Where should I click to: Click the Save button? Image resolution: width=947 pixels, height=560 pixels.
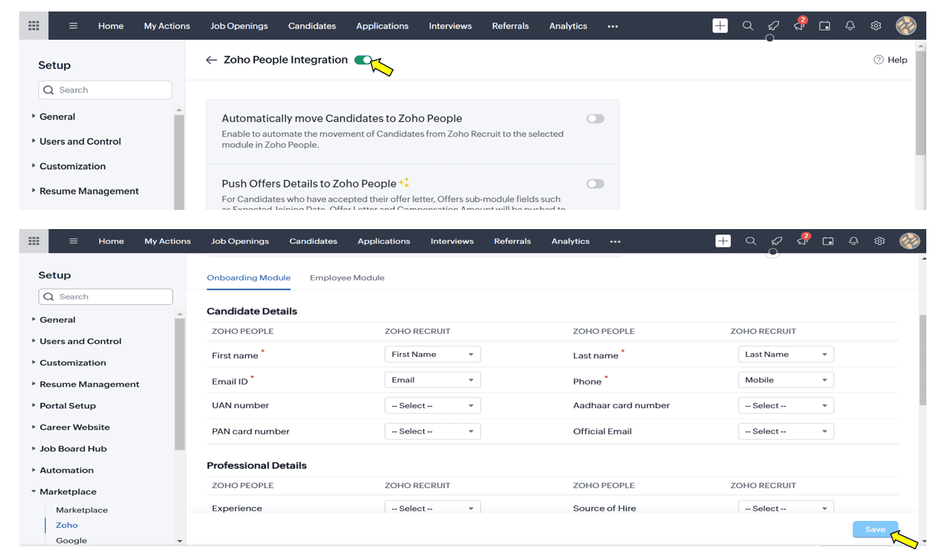(876, 529)
